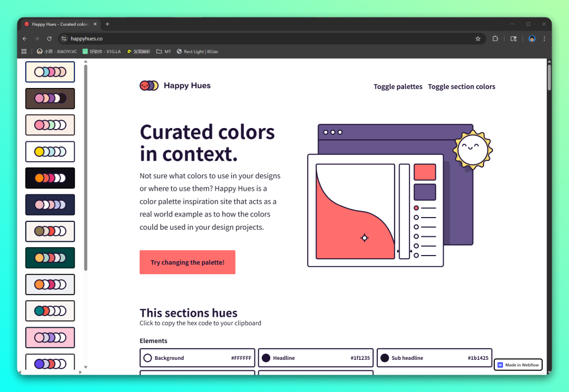Select the white palette with yellow circle

pyautogui.click(x=50, y=151)
